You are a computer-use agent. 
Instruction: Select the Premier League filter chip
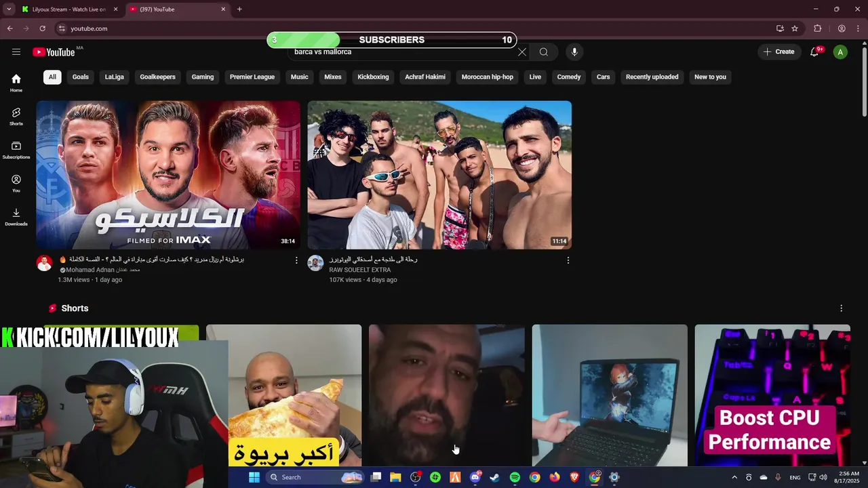(x=252, y=77)
